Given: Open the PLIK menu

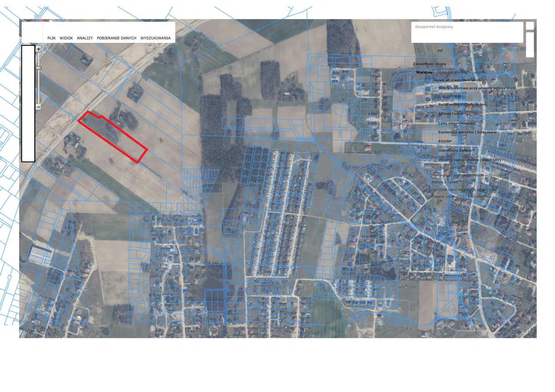Looking at the screenshot, I should point(52,38).
